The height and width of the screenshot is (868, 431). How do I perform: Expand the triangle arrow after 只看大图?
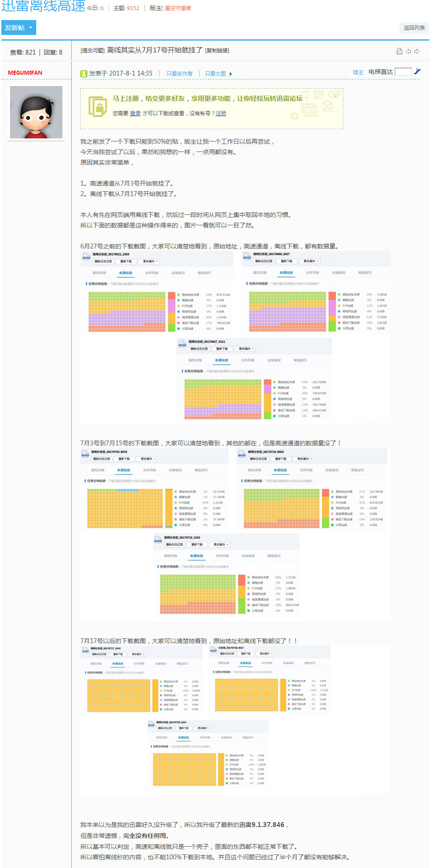pos(231,74)
